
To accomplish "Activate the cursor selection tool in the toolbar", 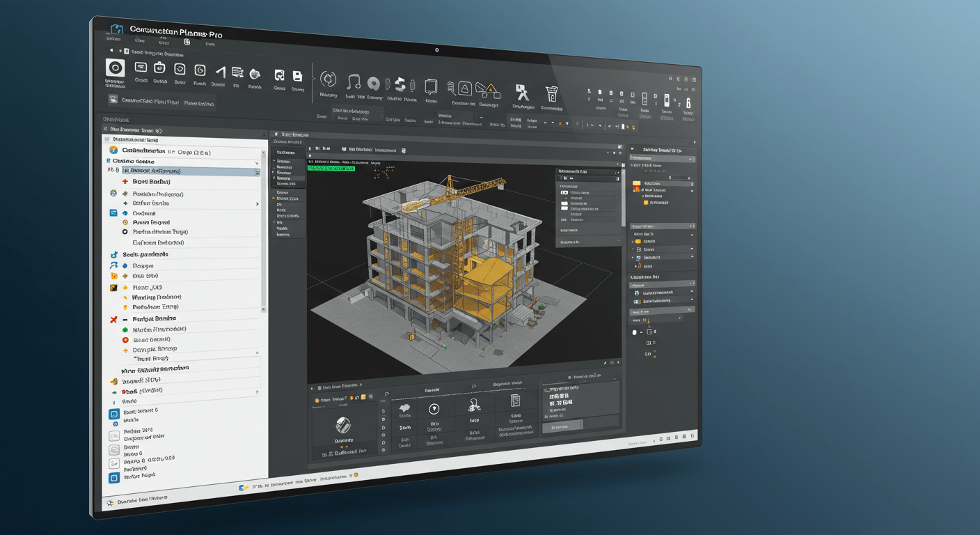I will [220, 72].
